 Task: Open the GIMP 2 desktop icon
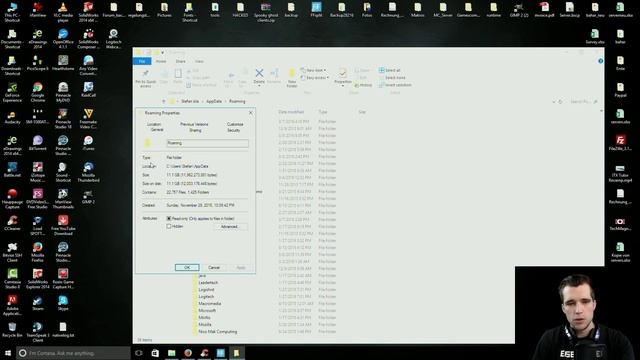tap(88, 197)
